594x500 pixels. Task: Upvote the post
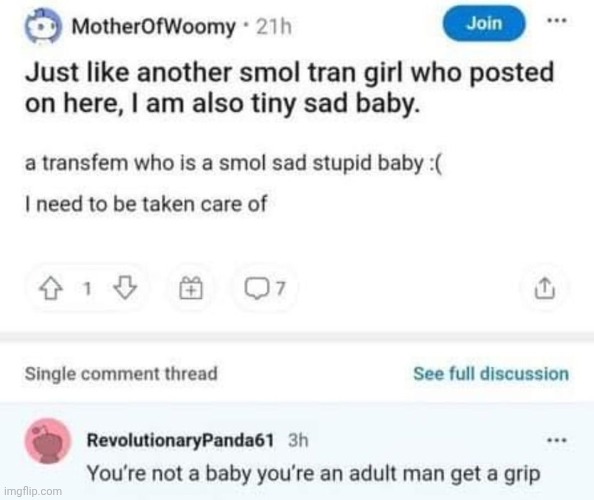(51, 289)
